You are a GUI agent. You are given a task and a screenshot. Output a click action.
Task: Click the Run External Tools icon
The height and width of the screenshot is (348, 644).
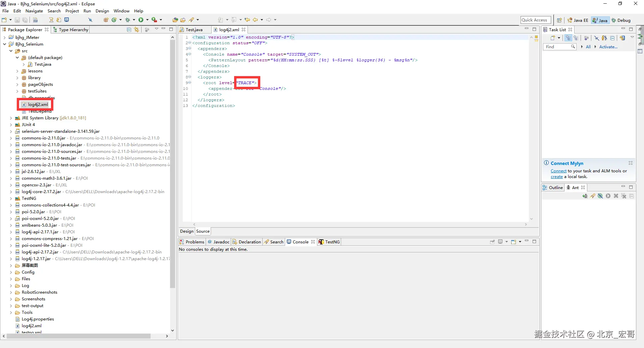pyautogui.click(x=154, y=20)
